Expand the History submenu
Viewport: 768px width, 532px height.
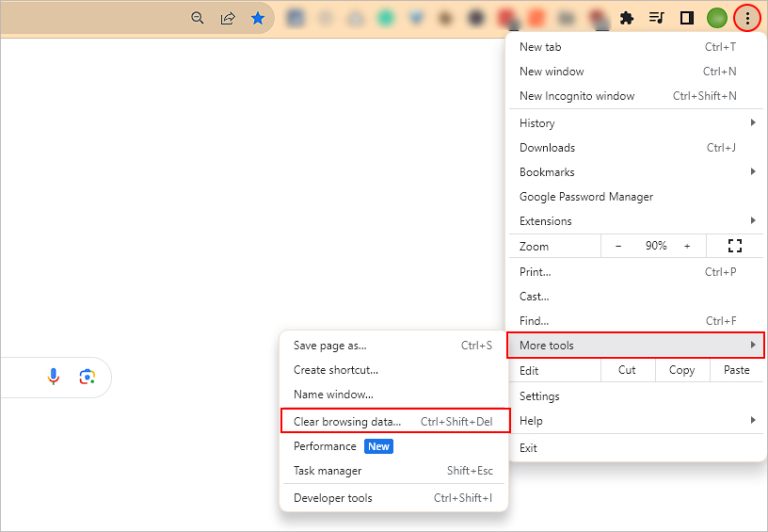point(635,123)
